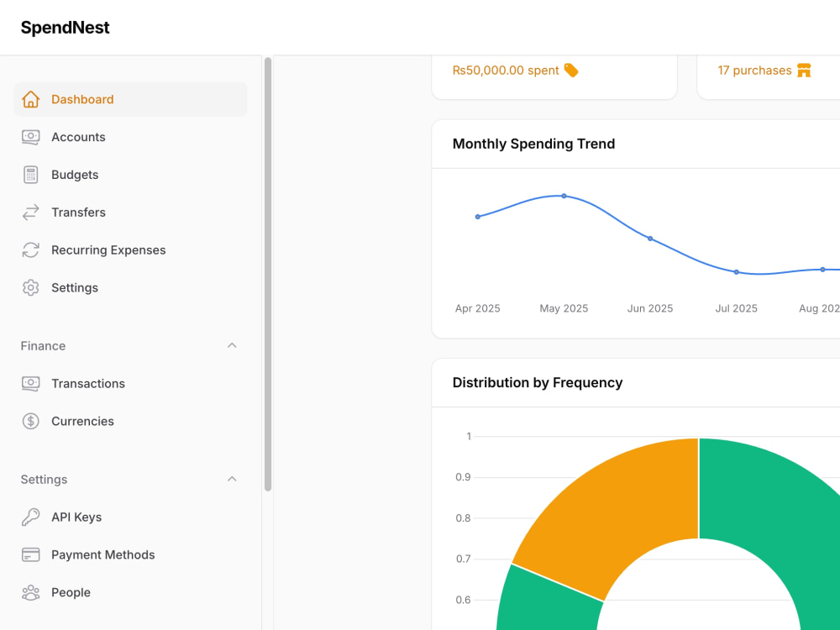
Task: Click the SpendNest logo
Action: [65, 28]
